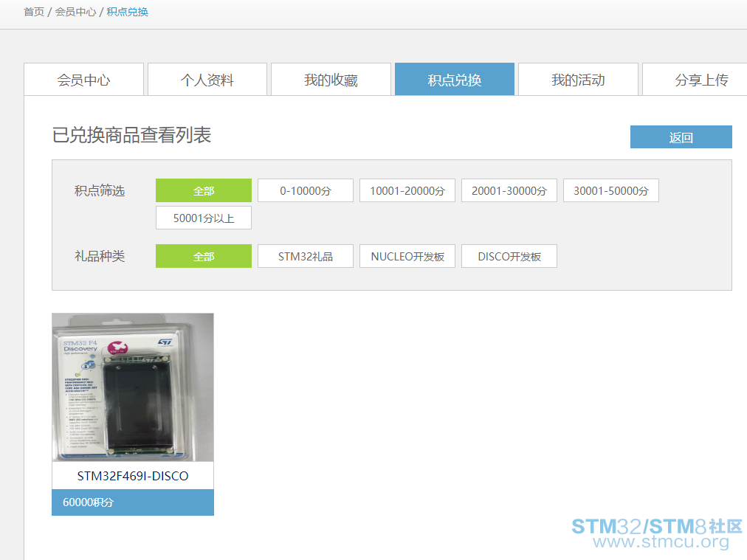
Task: Select 全部 in the 积点筛选 row
Action: pyautogui.click(x=204, y=190)
